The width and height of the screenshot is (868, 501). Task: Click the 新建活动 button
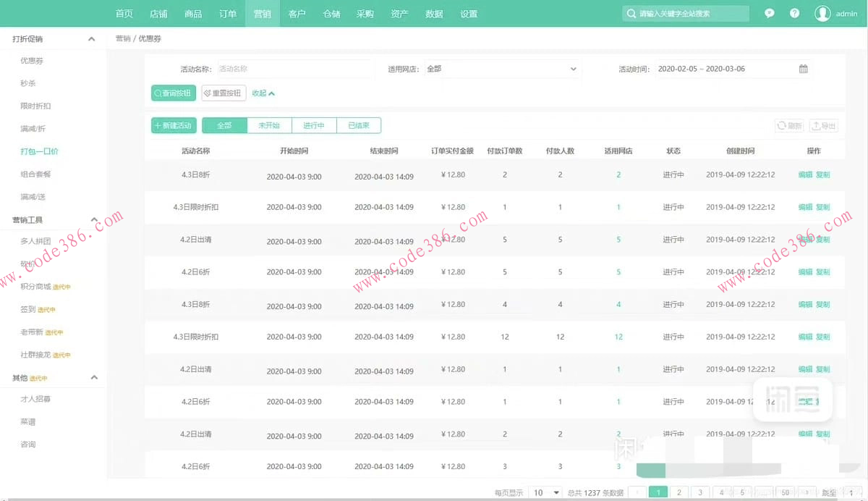coord(173,125)
